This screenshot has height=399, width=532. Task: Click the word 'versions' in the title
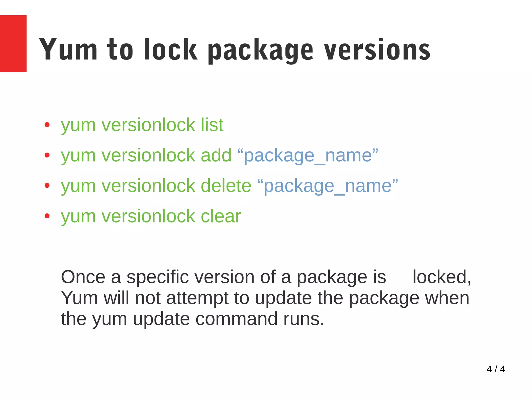(x=377, y=49)
